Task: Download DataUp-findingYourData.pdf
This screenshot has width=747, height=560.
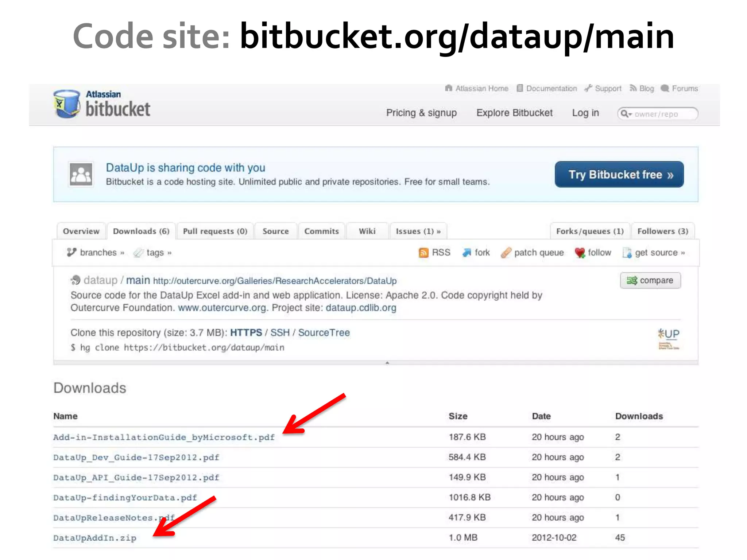Action: (x=125, y=498)
